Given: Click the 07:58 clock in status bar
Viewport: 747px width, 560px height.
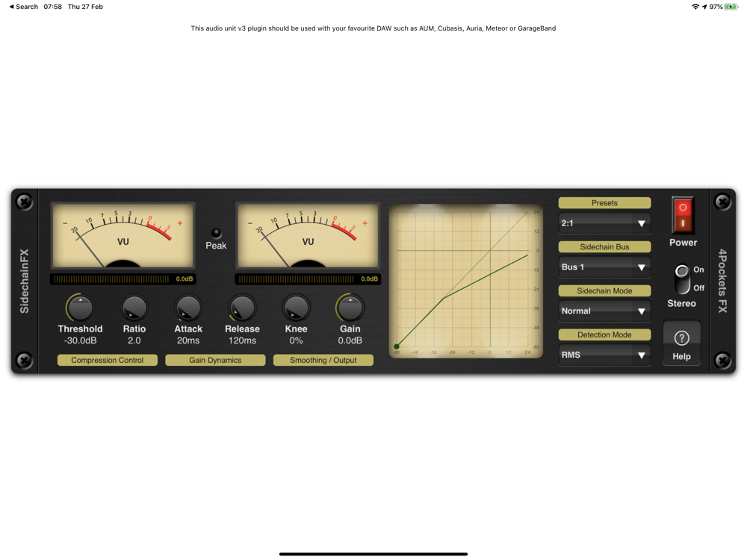Looking at the screenshot, I should click(x=53, y=7).
